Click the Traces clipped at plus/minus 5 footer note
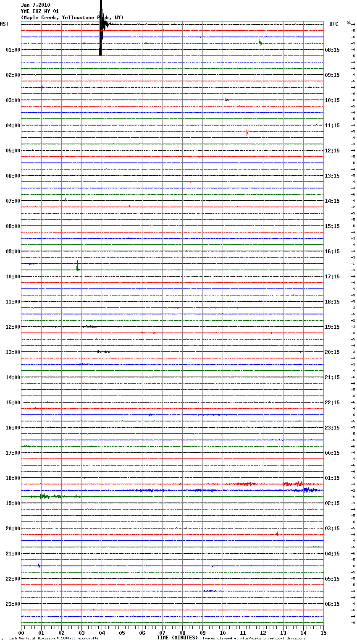Viewport: 357px width, 644px height. point(254,639)
